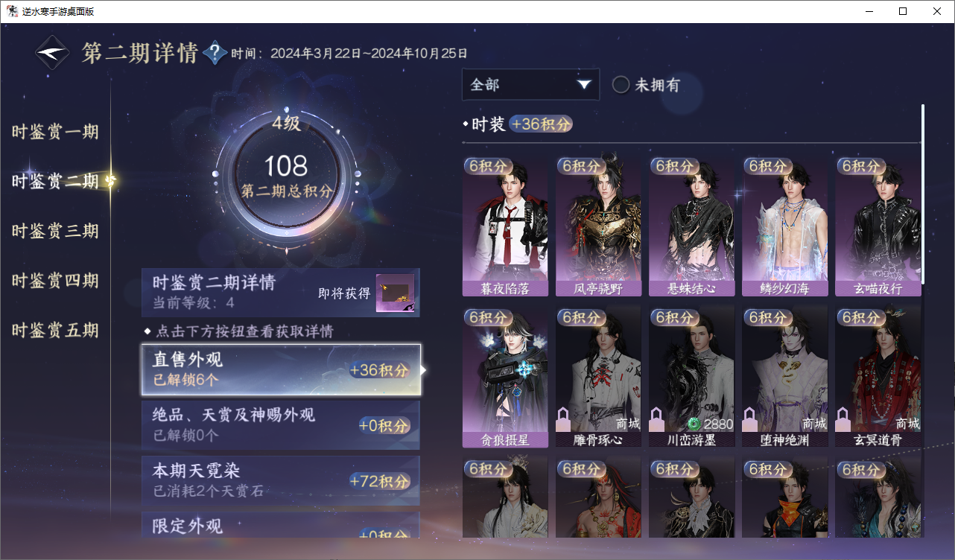Viewport: 955px width, 560px height.
Task: Switch to 时鉴赏一期 tab
Action: click(x=55, y=132)
